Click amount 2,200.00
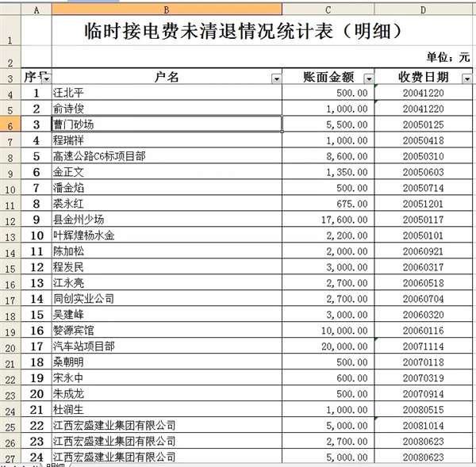Image resolution: width=476 pixels, height=467 pixels. (328, 235)
